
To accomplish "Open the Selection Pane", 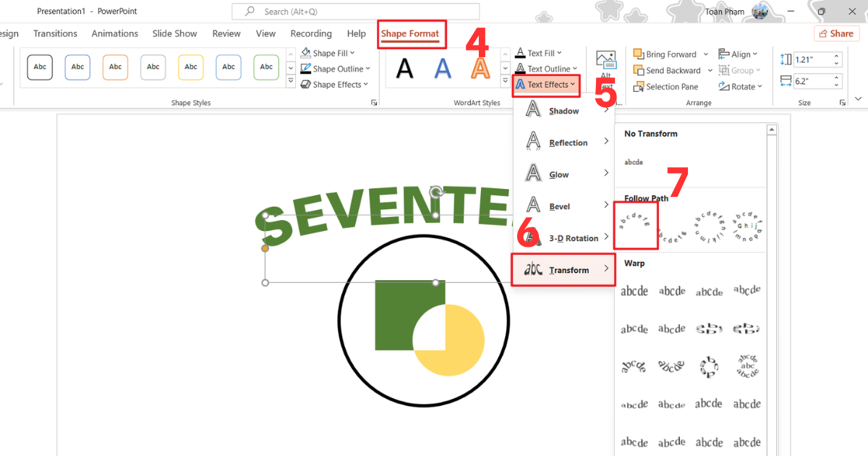I will pos(666,86).
